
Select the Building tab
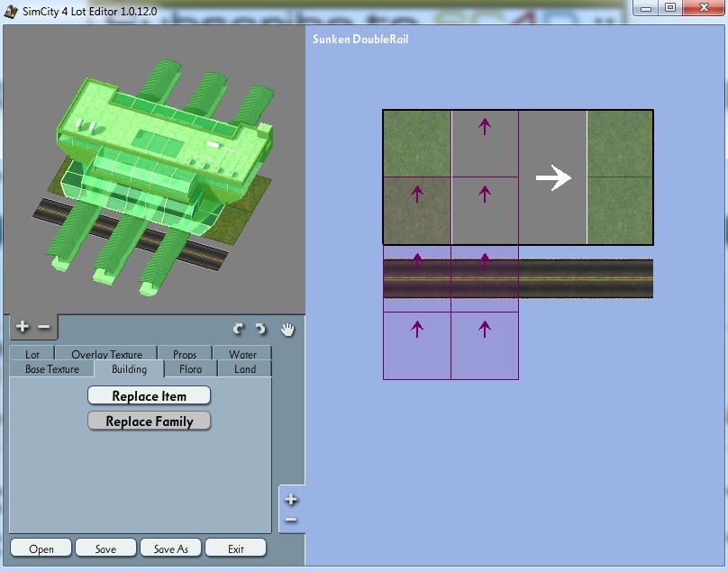(129, 369)
